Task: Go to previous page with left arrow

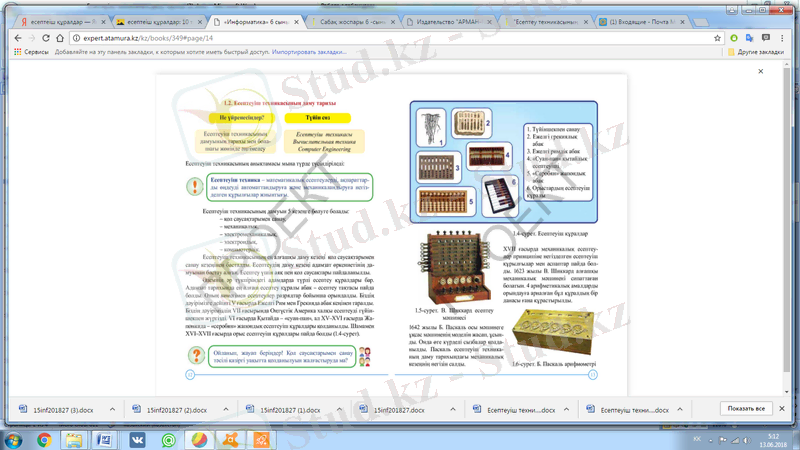Action: click(x=190, y=373)
